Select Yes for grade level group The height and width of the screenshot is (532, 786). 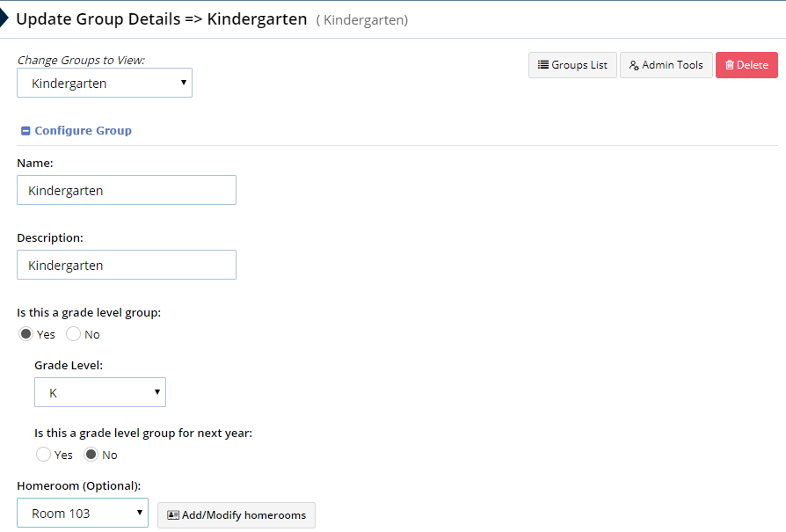click(25, 334)
